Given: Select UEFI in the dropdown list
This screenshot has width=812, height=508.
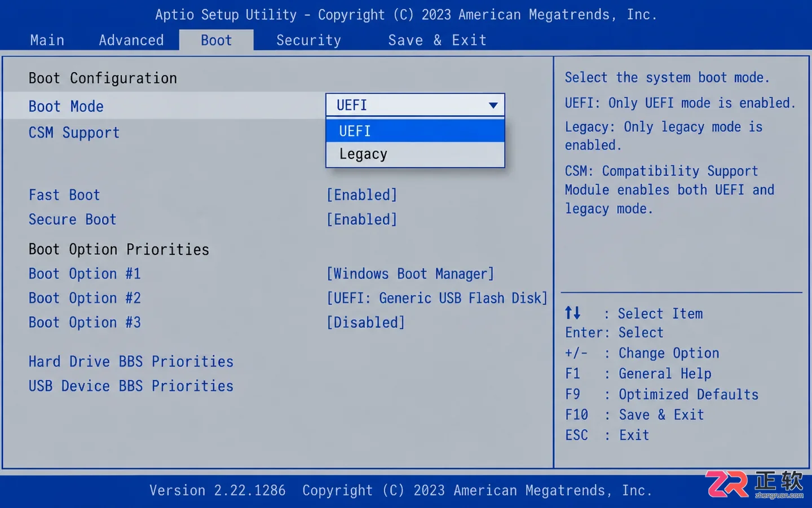Looking at the screenshot, I should 415,131.
